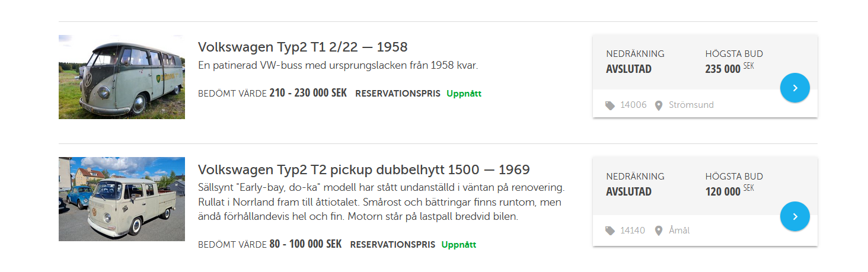Select the lot number 14140
This screenshot has height=272, width=868.
point(633,231)
